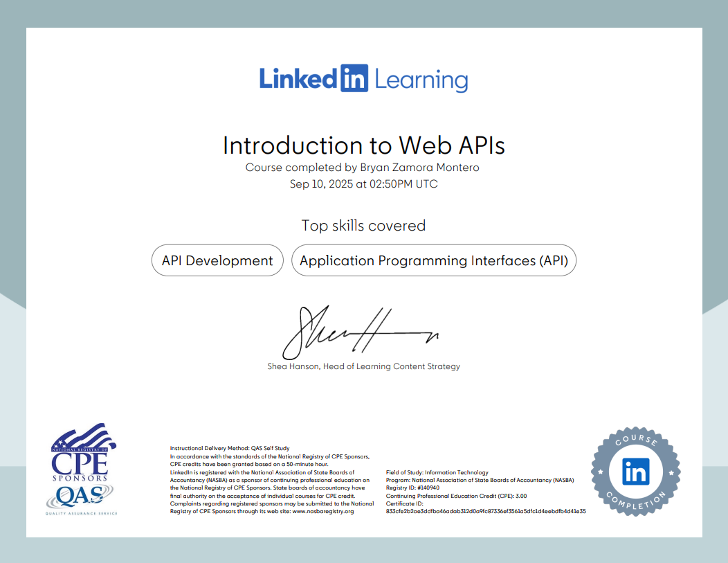Click 'Shea Hanson, Head of Learning Content Strategy'
Viewport: 728px width, 563px height.
point(363,366)
